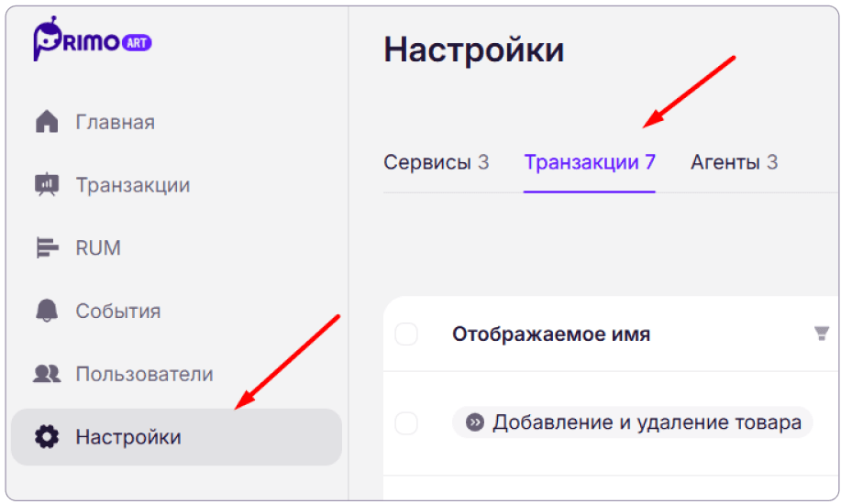Open the filter on the Отображаемое имя column
The height and width of the screenshot is (504, 852).
[822, 333]
